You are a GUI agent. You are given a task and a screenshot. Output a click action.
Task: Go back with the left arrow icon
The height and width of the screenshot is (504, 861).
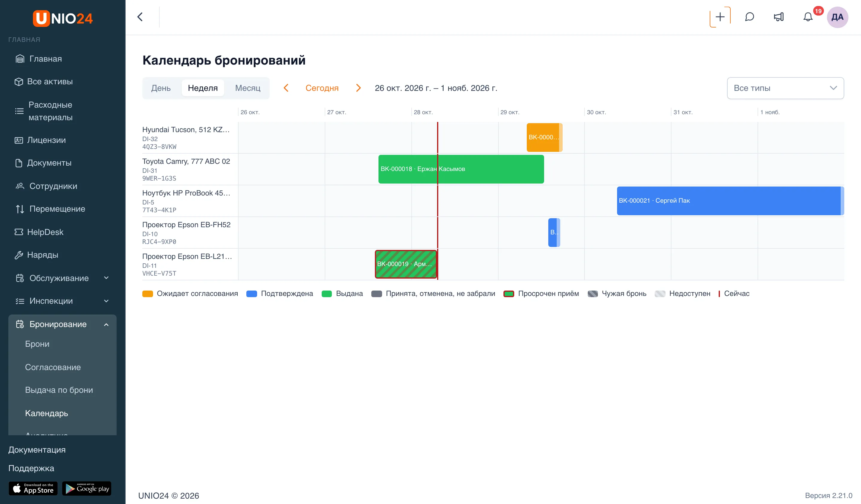140,17
